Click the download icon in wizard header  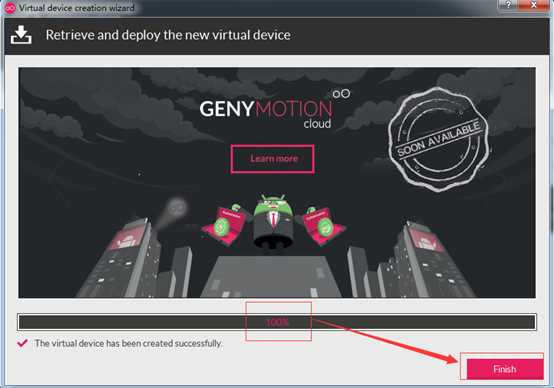tap(21, 35)
